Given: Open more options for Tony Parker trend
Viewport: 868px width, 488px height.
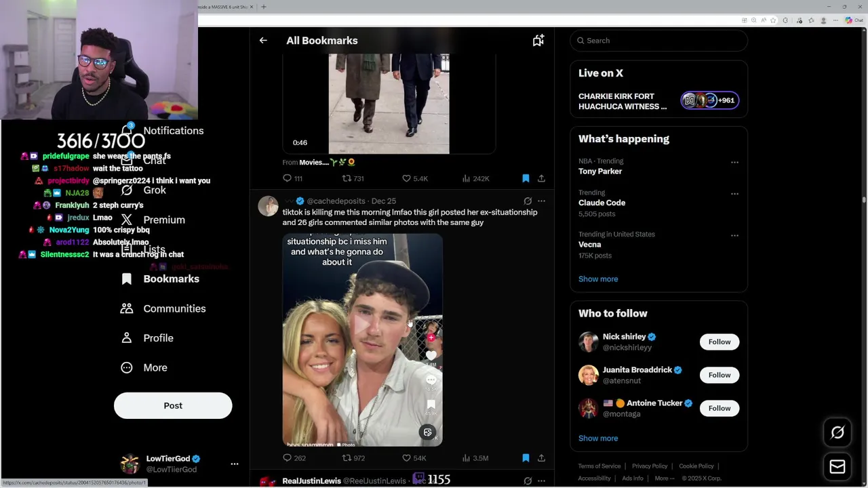Looking at the screenshot, I should pyautogui.click(x=734, y=163).
